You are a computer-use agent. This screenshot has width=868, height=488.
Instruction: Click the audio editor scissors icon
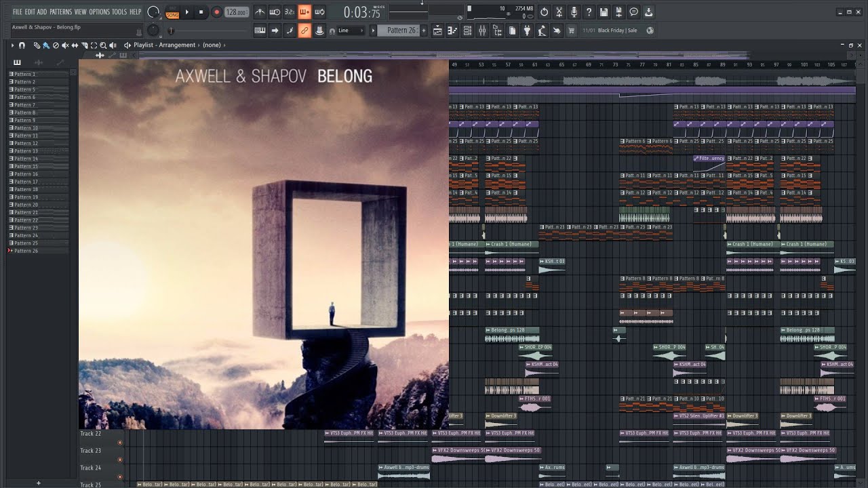(559, 12)
